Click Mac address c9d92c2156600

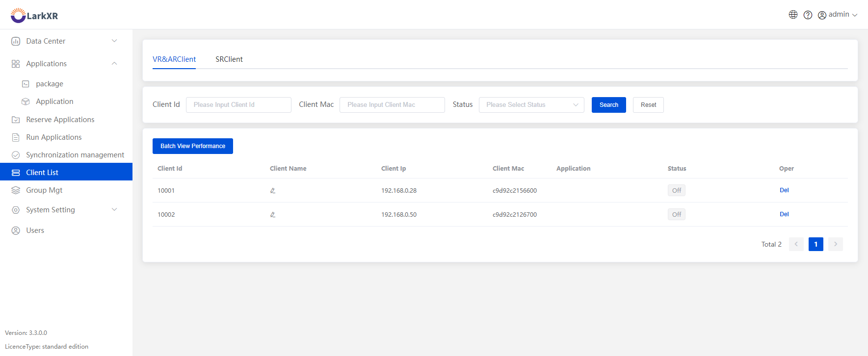tap(515, 191)
